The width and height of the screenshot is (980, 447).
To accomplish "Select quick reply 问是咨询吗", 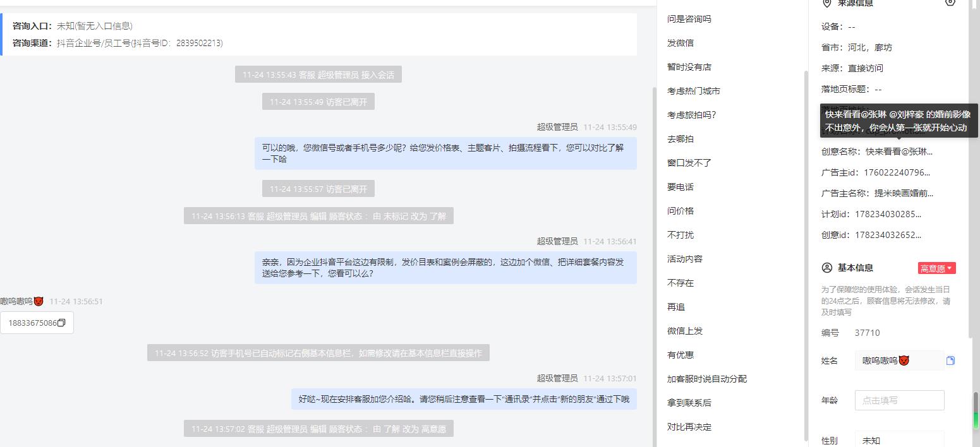I will (x=689, y=19).
